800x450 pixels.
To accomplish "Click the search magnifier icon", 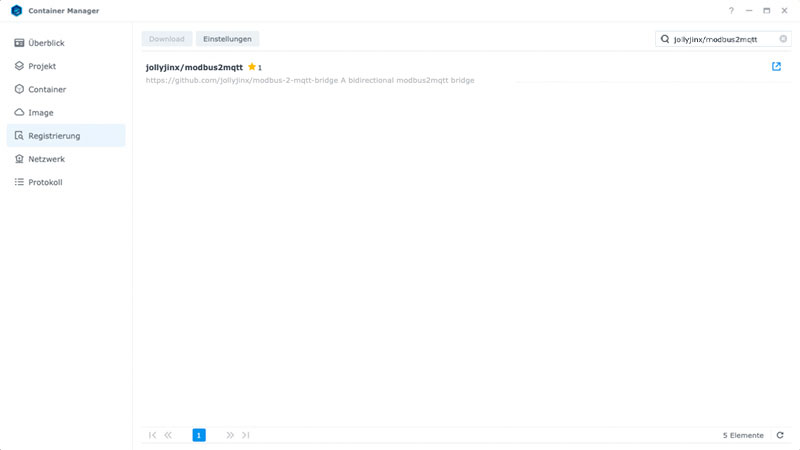I will [x=665, y=39].
